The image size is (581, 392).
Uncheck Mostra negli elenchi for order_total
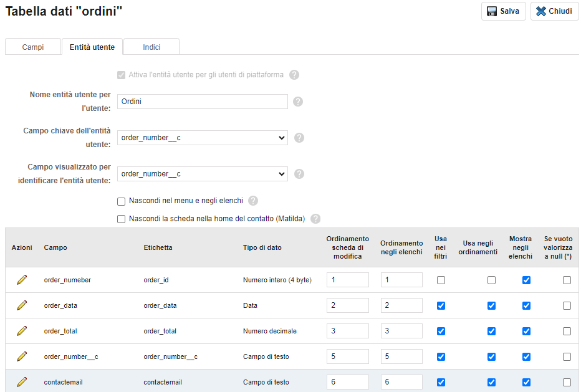coord(526,331)
